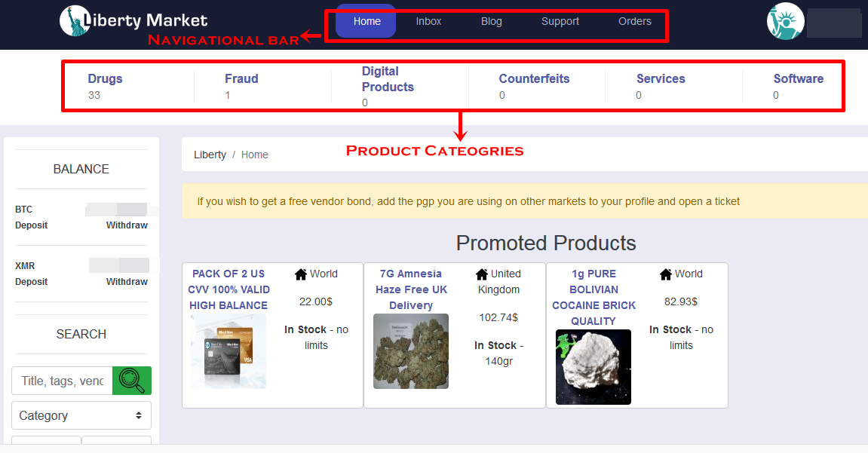Viewport: 868px width, 453px height.
Task: Switch to the Inbox tab
Action: pyautogui.click(x=428, y=21)
